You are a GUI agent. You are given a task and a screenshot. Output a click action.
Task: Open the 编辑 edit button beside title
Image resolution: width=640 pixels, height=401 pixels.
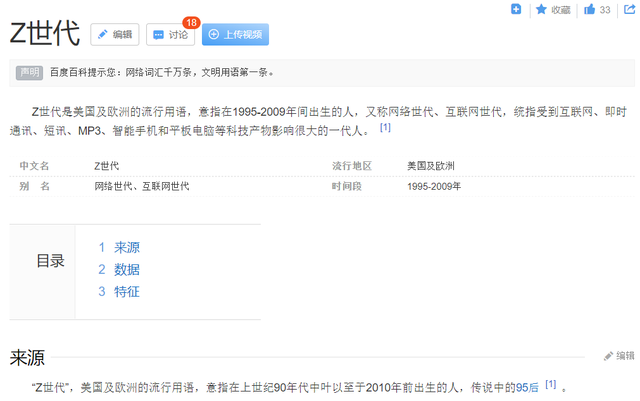(115, 34)
